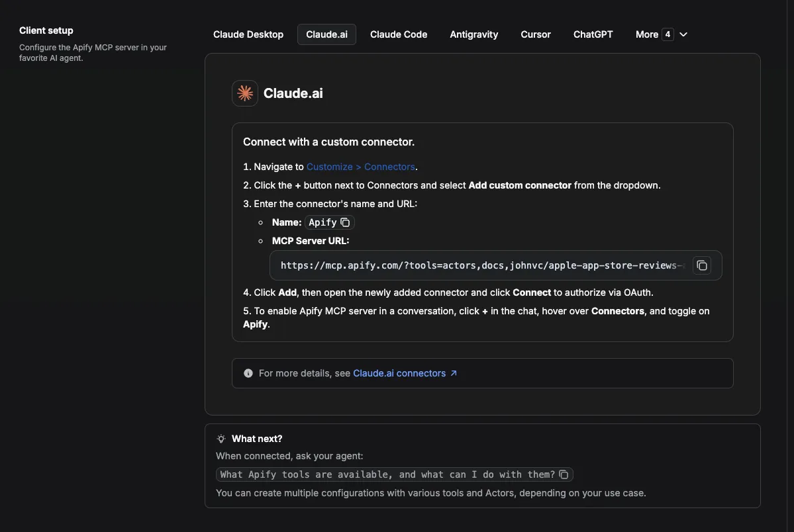Screen dimensions: 794x532
Task: Click the count badge 4 beside More
Action: [x=668, y=34]
